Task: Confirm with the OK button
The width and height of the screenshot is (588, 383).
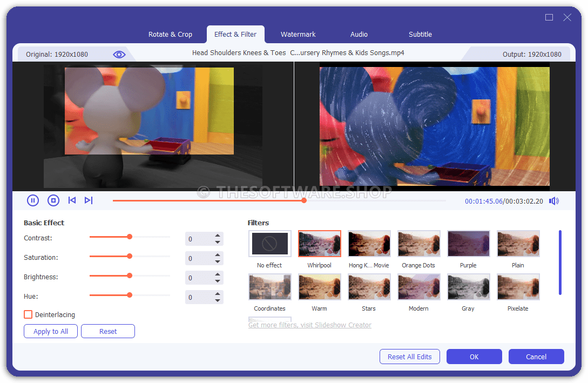Action: [x=474, y=357]
